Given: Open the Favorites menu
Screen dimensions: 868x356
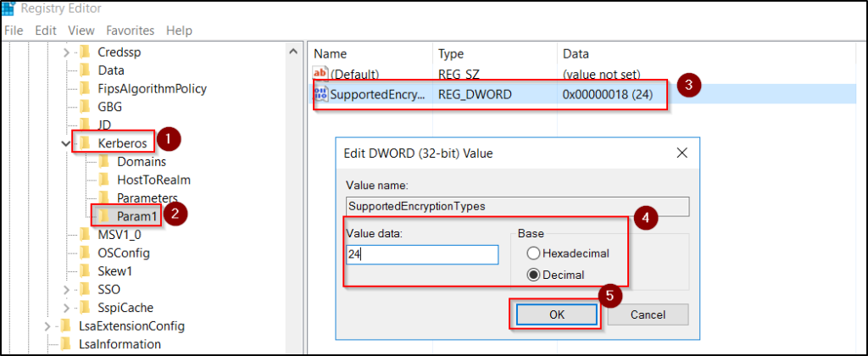Looking at the screenshot, I should click(x=130, y=30).
